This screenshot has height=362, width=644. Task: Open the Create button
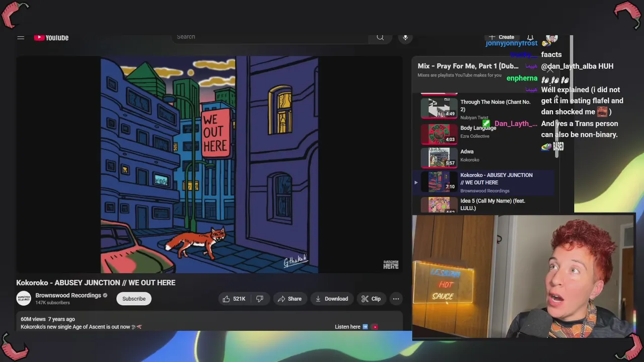coord(501,37)
